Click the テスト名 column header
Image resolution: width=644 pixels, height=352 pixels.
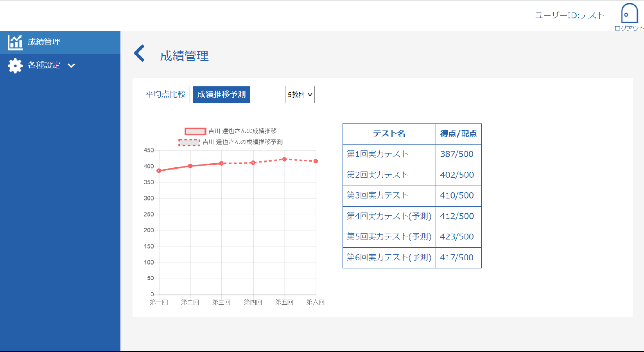(389, 134)
